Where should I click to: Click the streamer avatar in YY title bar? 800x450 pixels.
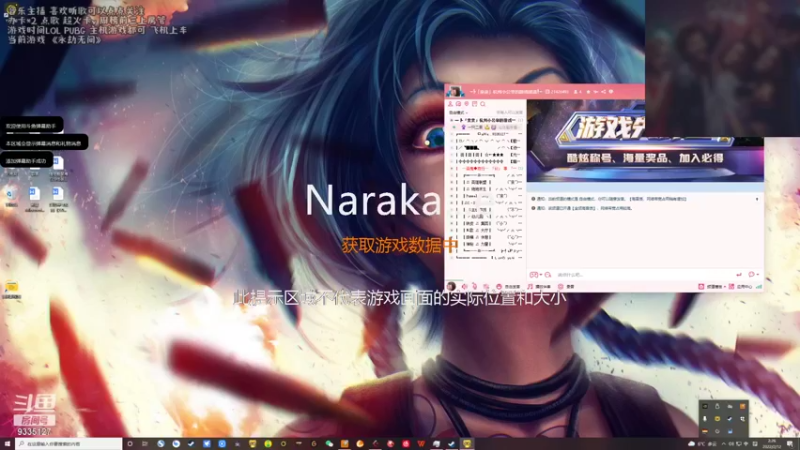(455, 92)
